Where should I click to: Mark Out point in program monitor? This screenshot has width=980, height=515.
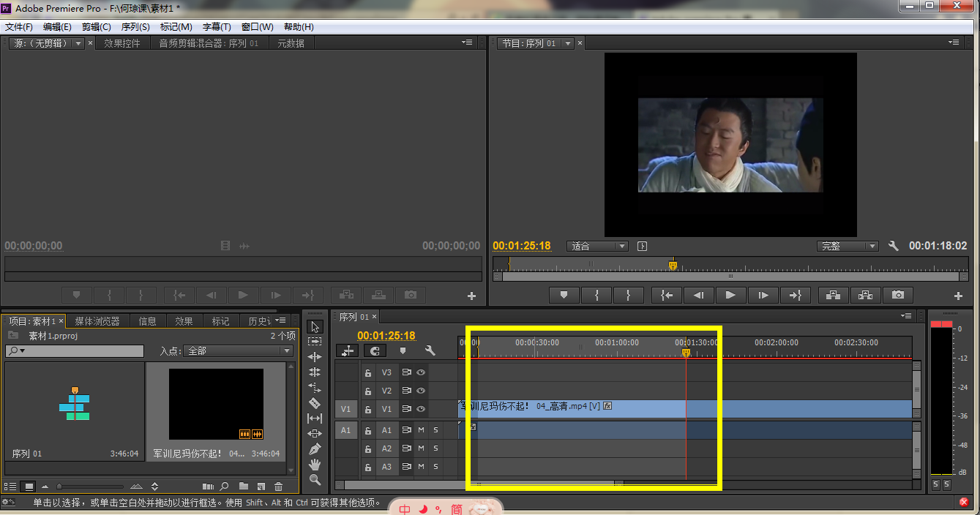click(x=628, y=296)
